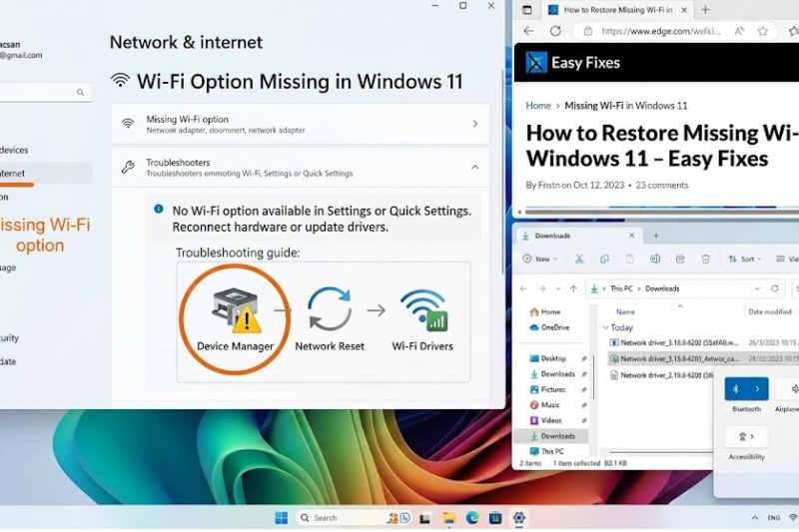Toggle the Accessibility quick setting
The width and height of the screenshot is (799, 532).
pyautogui.click(x=746, y=436)
